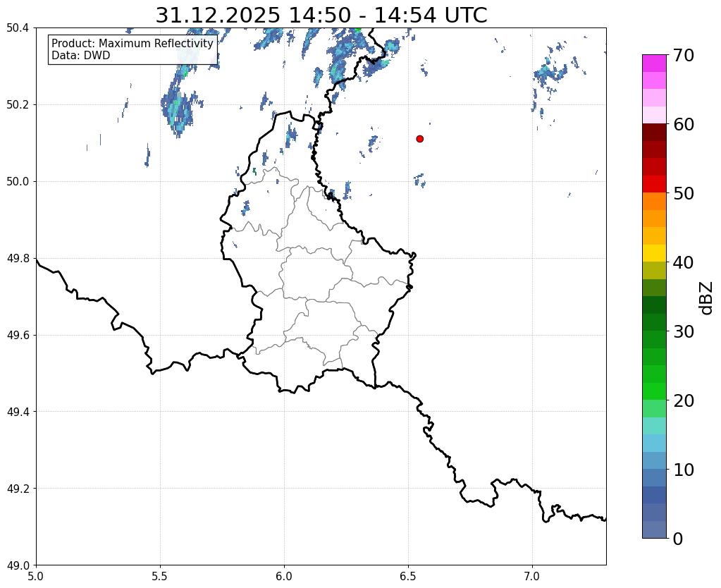Click the dark red colorbar segment below 60
This screenshot has width=721, height=588.
click(654, 133)
